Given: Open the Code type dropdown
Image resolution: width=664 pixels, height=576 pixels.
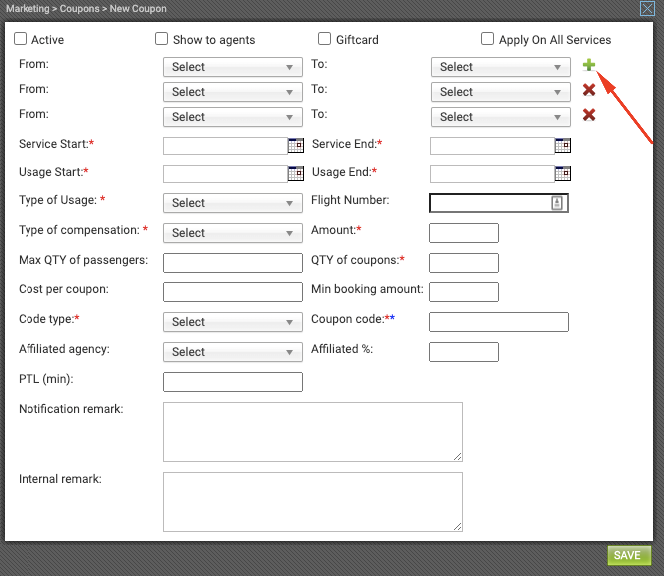Looking at the screenshot, I should (x=233, y=322).
